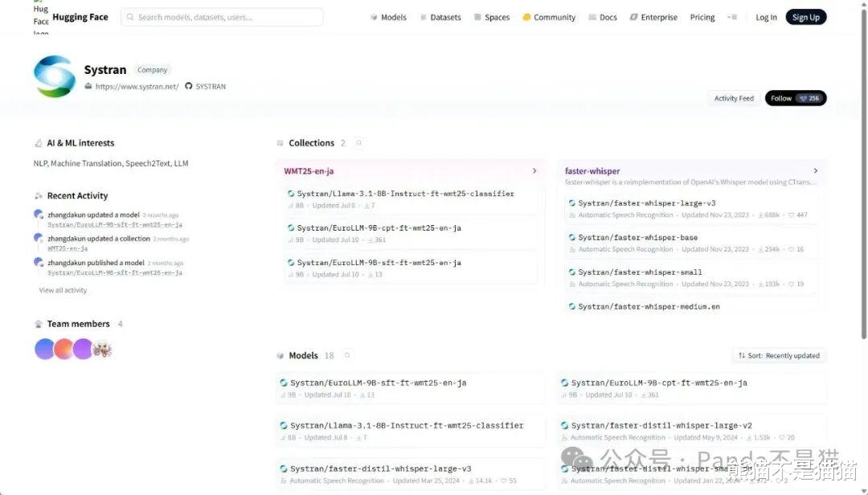The height and width of the screenshot is (495, 868).
Task: Click the first blue team member avatar
Action: coord(44,350)
